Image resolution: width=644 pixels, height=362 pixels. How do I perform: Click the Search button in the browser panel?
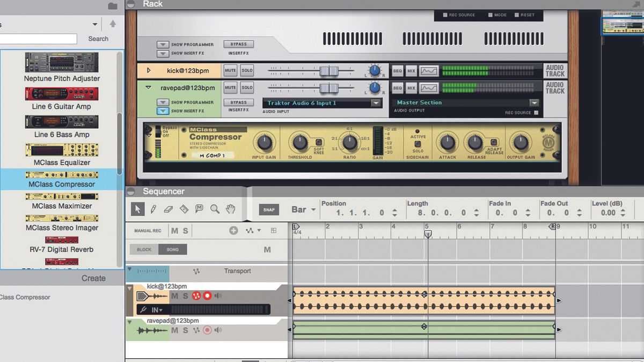98,38
